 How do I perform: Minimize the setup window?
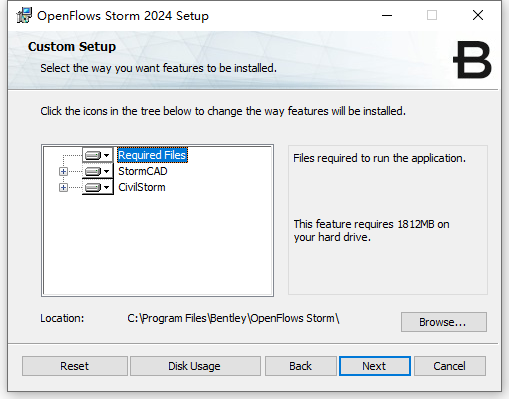pos(387,15)
